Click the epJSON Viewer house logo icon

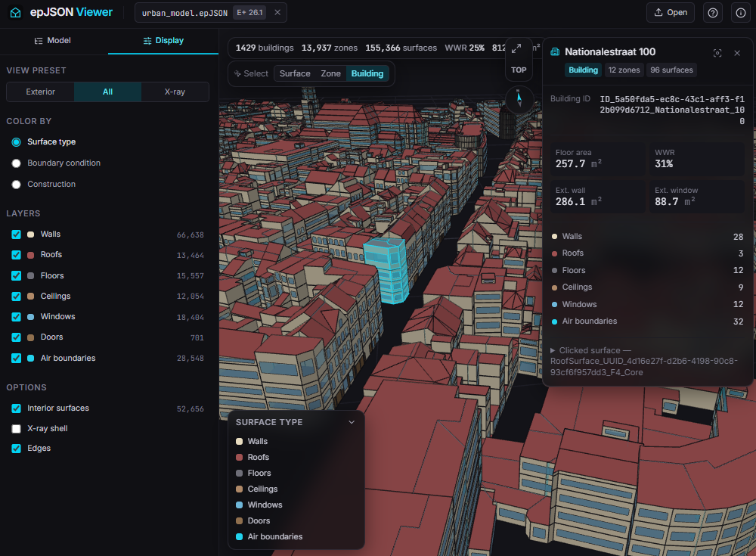click(15, 13)
